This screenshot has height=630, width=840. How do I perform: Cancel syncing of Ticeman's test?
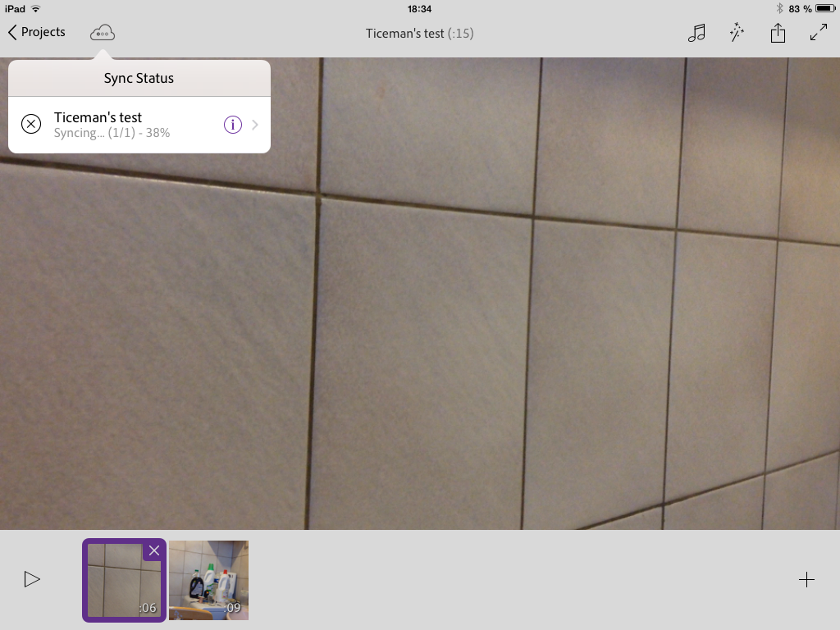click(31, 125)
